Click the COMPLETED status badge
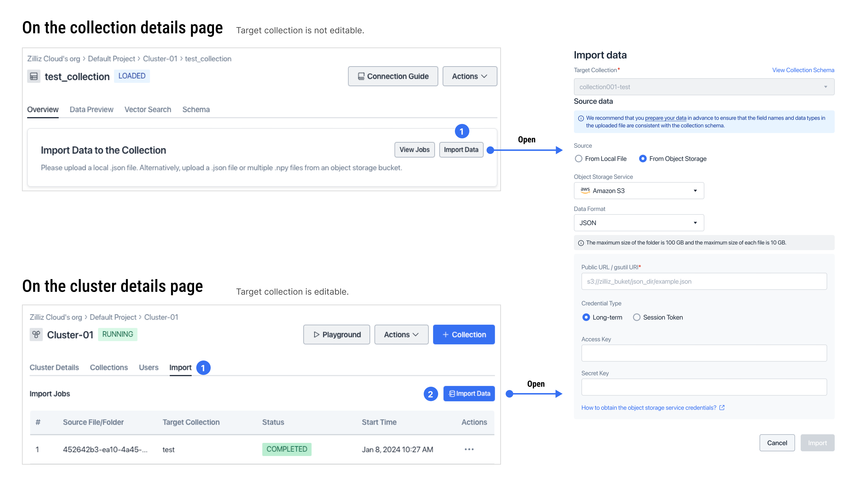868x488 pixels. click(287, 449)
